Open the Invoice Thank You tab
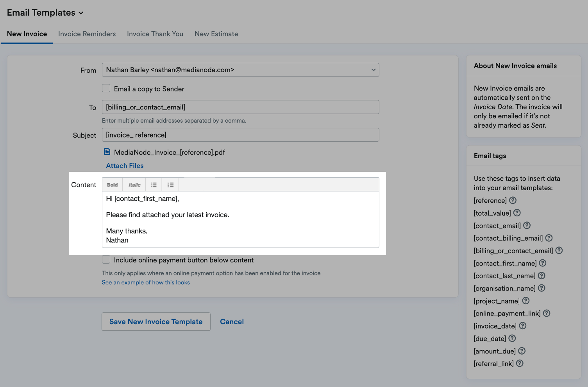The width and height of the screenshot is (588, 387). coord(155,34)
